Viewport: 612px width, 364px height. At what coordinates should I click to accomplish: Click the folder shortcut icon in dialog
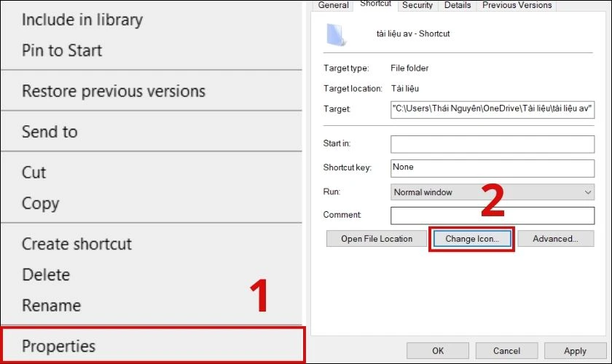point(336,34)
